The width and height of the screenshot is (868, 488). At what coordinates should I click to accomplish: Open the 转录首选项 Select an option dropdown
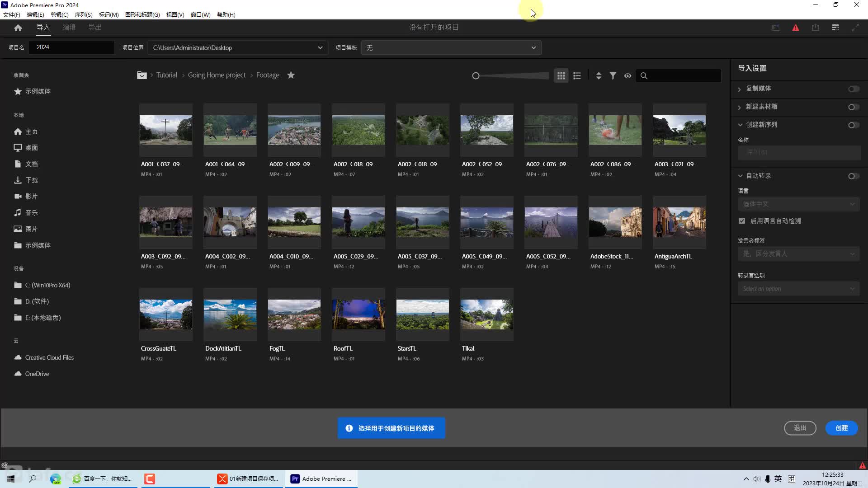(x=799, y=289)
